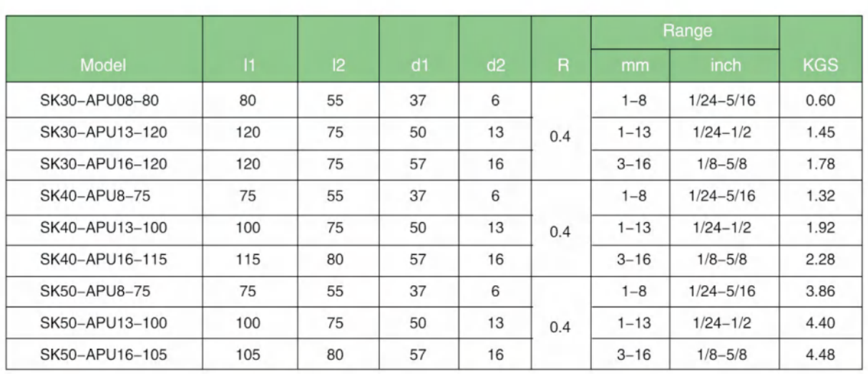Click the KGS value 0.60

coord(819,100)
